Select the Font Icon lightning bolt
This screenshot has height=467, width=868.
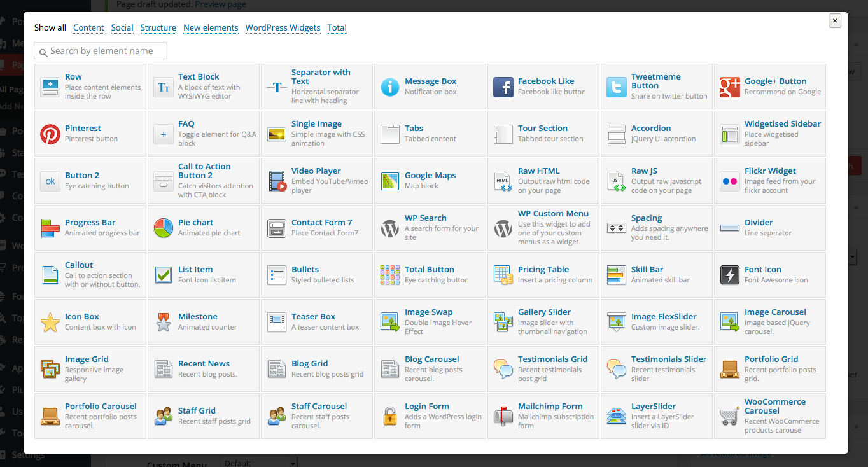point(730,275)
